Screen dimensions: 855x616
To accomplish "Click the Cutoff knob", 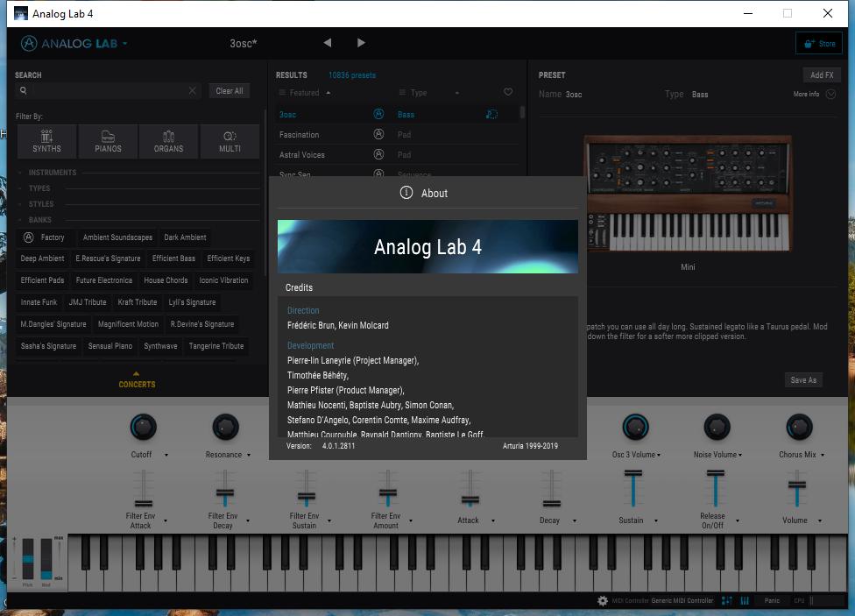I will [144, 428].
